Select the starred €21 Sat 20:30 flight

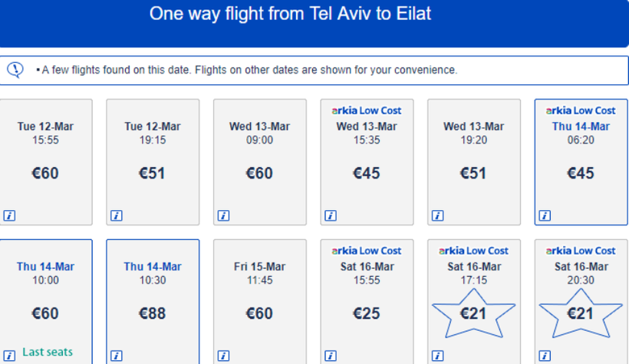pos(581,303)
